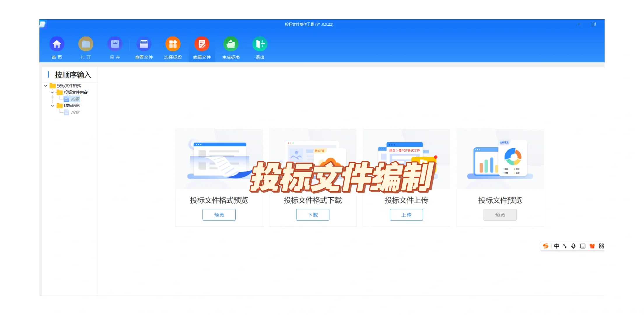This screenshot has height=315, width=644.
Task: Collapse the 投标文件内容 folder chevron
Action: coord(52,92)
